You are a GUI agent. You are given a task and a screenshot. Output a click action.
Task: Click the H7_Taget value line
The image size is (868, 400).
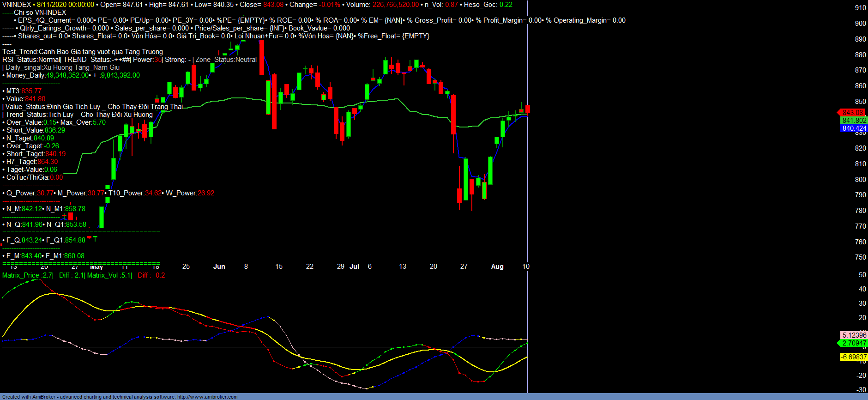point(48,162)
